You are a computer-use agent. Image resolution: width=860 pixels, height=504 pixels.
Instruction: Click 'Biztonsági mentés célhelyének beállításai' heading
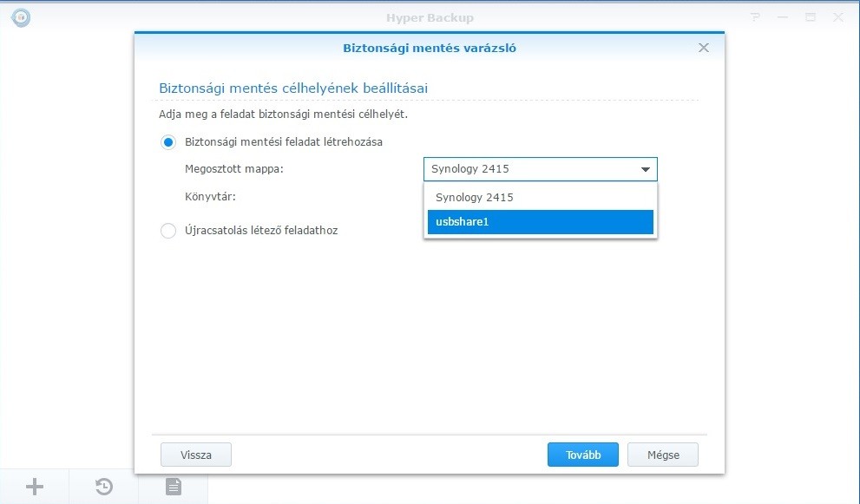293,88
